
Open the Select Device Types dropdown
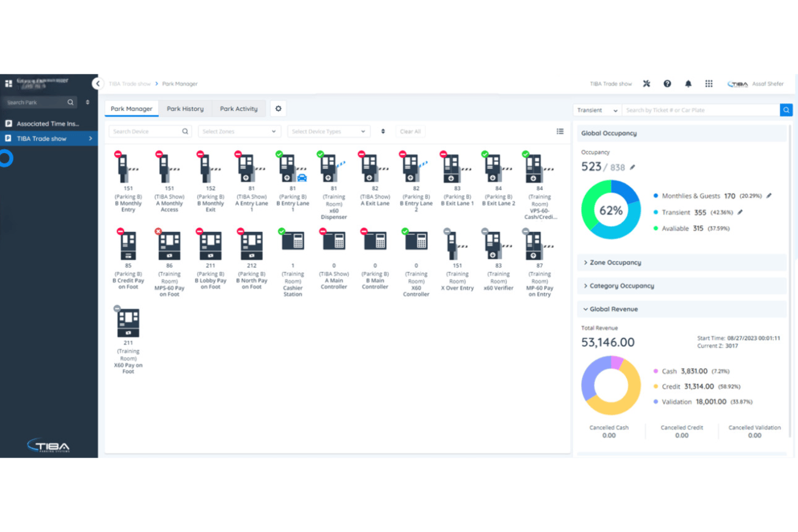(328, 132)
